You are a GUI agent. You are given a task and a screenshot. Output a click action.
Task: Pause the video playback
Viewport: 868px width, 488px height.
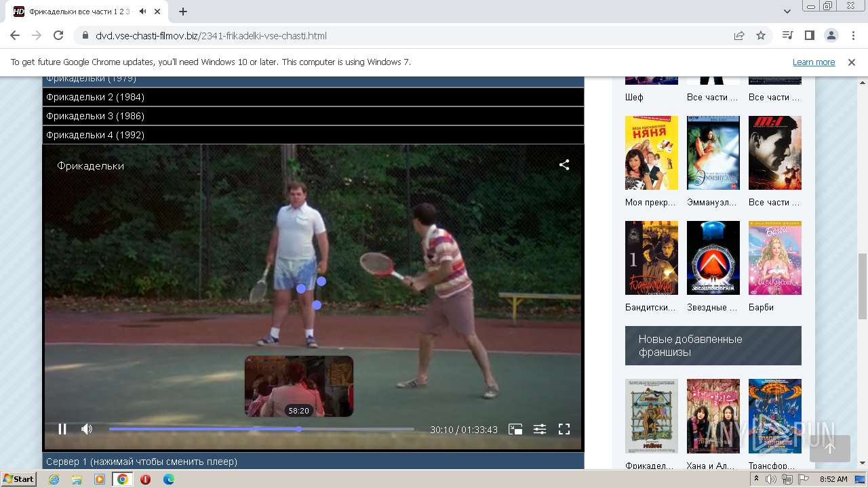click(62, 429)
